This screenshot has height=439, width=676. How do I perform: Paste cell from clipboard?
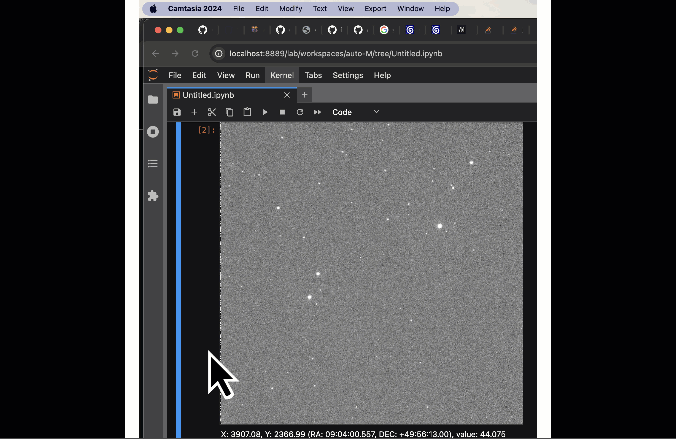(x=247, y=112)
